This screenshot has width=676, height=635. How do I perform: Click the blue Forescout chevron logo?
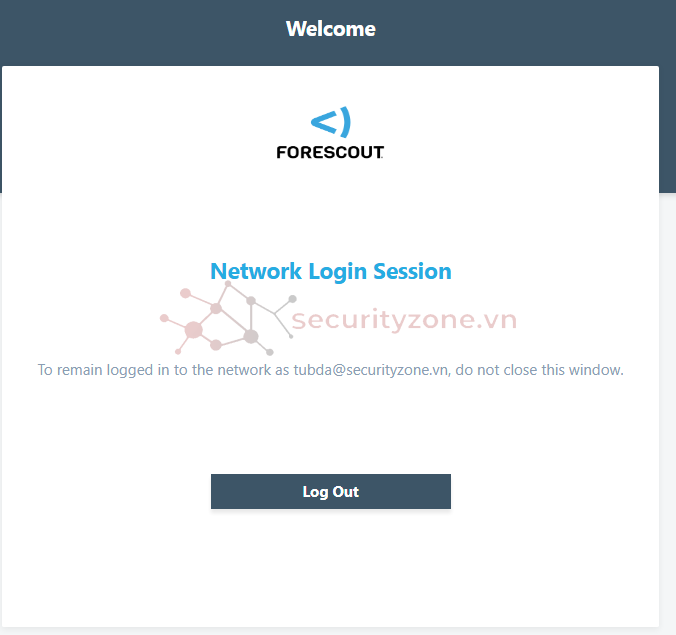pyautogui.click(x=331, y=122)
